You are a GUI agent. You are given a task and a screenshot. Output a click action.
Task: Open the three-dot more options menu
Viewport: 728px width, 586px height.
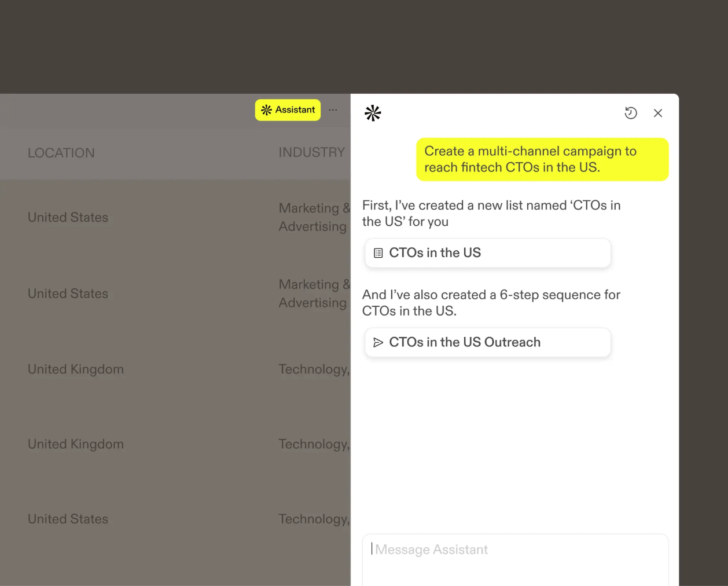click(x=333, y=110)
